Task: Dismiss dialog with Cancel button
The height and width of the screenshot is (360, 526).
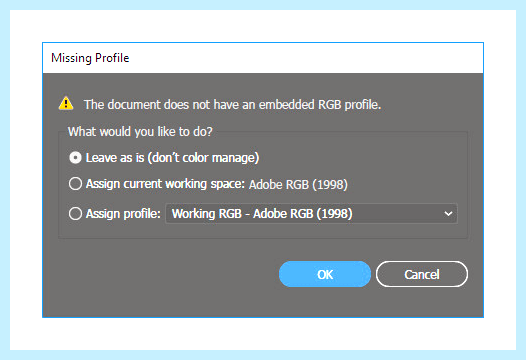Action: pos(422,274)
